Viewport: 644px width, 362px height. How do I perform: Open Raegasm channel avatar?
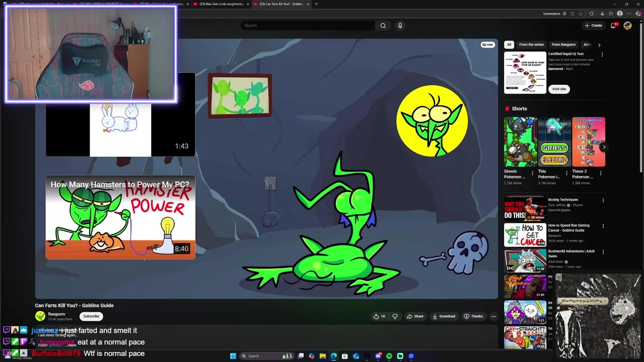[x=40, y=316]
